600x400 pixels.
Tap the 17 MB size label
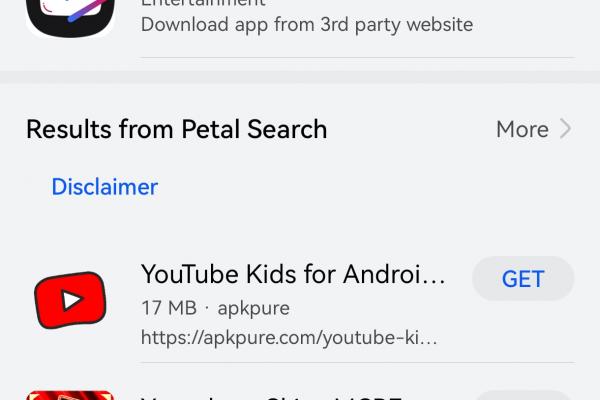click(x=167, y=307)
